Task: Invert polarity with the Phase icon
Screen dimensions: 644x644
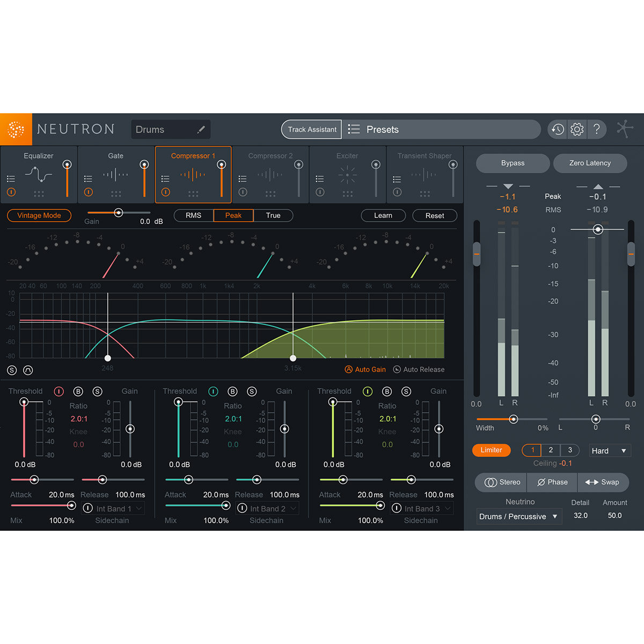Action: point(552,482)
